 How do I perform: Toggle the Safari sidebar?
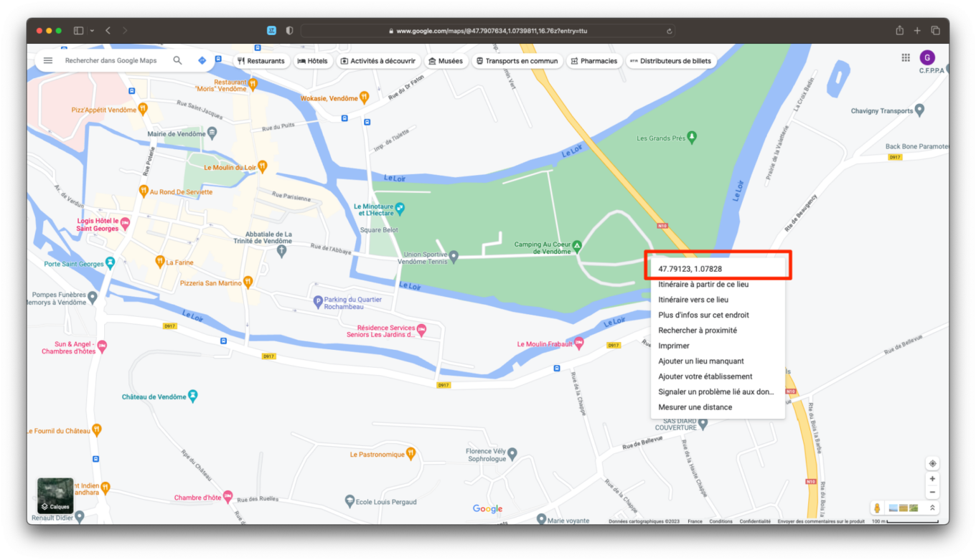pos(78,31)
